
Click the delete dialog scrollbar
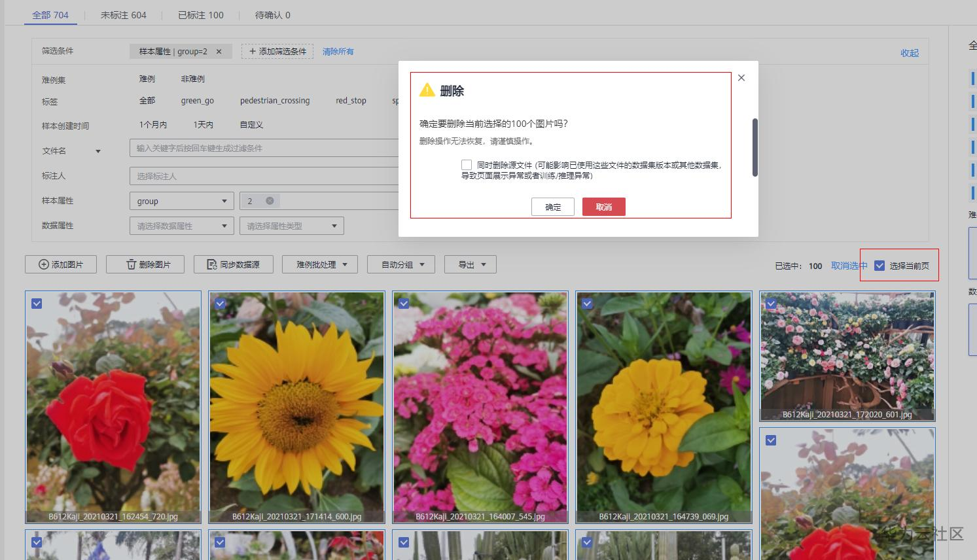click(x=755, y=147)
